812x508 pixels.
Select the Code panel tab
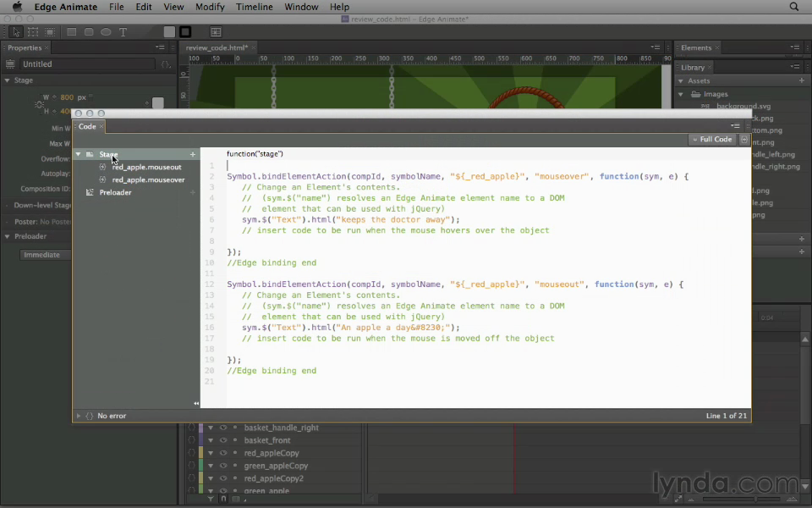pyautogui.click(x=87, y=126)
